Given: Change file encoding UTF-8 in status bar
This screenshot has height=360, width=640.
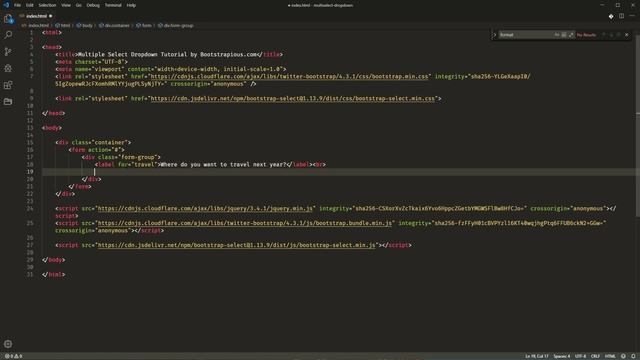Looking at the screenshot, I should (x=580, y=356).
